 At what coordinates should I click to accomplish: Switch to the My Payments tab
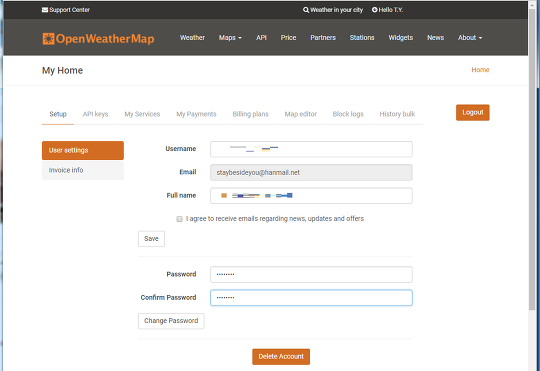(196, 114)
